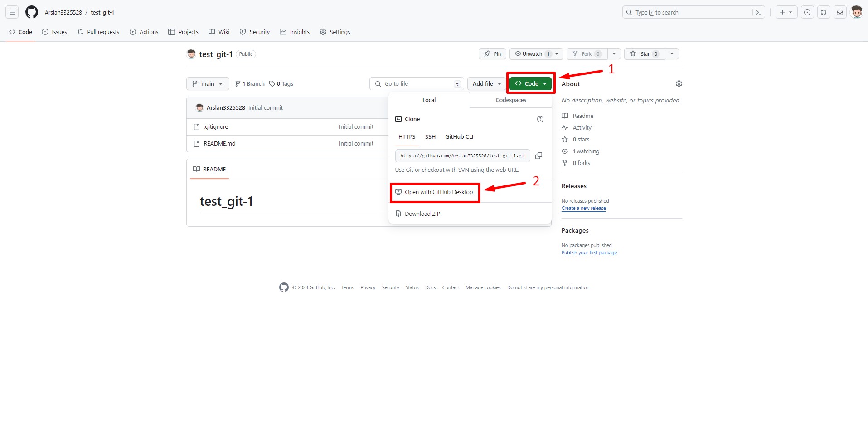Open the Insights tab

click(295, 32)
